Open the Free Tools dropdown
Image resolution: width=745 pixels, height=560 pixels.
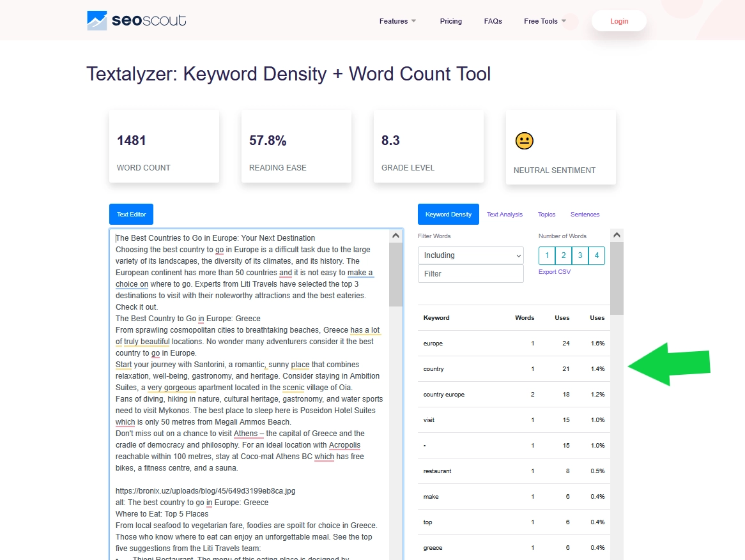(544, 21)
